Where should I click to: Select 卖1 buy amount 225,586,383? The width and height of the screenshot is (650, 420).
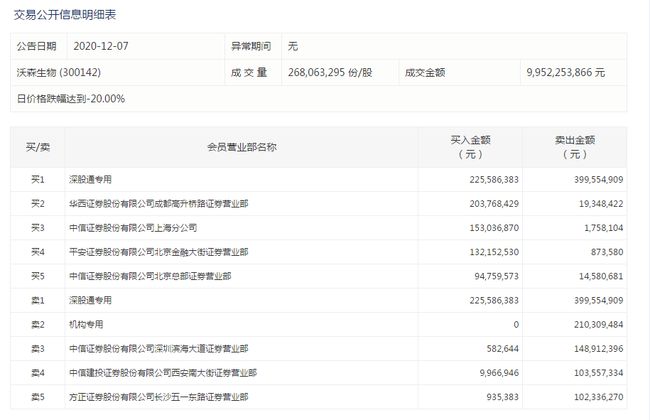[494, 300]
